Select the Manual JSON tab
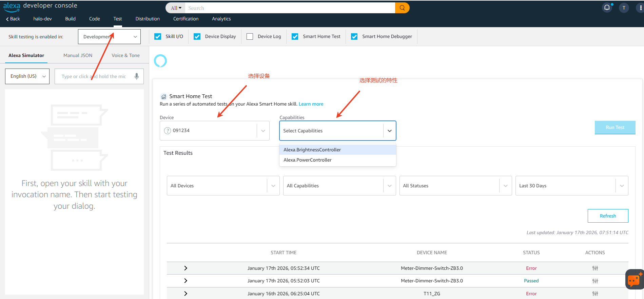The height and width of the screenshot is (299, 644). (78, 55)
